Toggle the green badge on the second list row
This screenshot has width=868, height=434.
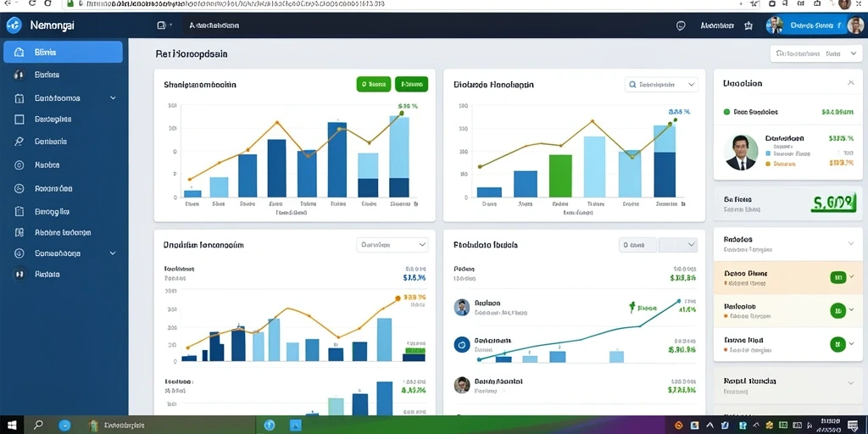(838, 310)
